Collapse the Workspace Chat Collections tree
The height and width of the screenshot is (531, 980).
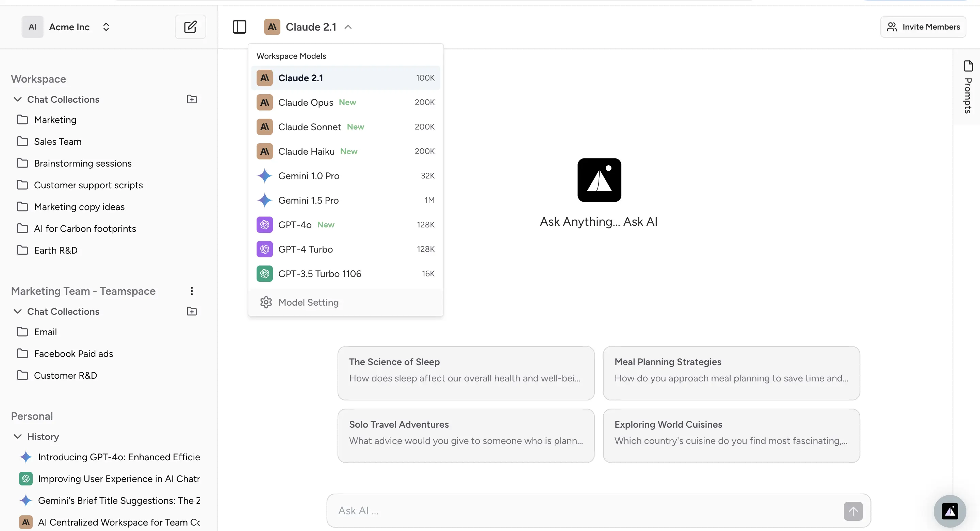pyautogui.click(x=17, y=99)
